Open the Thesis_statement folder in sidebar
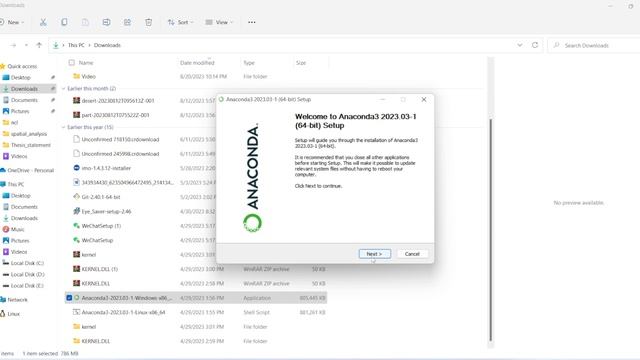The width and height of the screenshot is (640, 360). pos(31,145)
